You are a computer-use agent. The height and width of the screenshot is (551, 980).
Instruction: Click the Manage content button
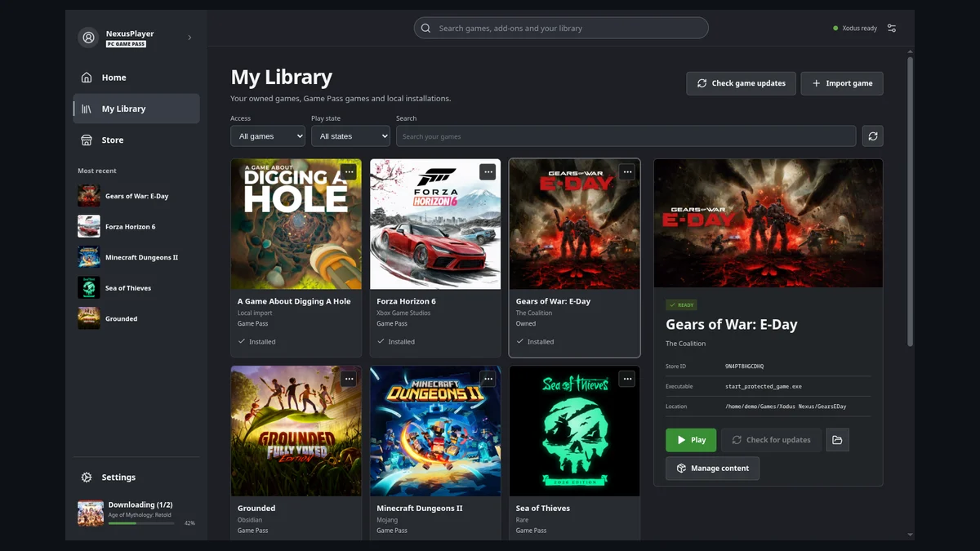tap(712, 469)
